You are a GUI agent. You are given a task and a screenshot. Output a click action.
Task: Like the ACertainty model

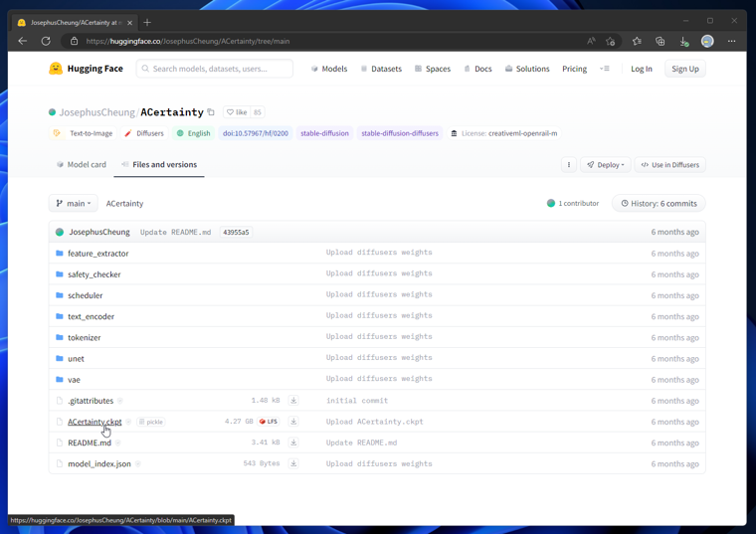pos(237,112)
